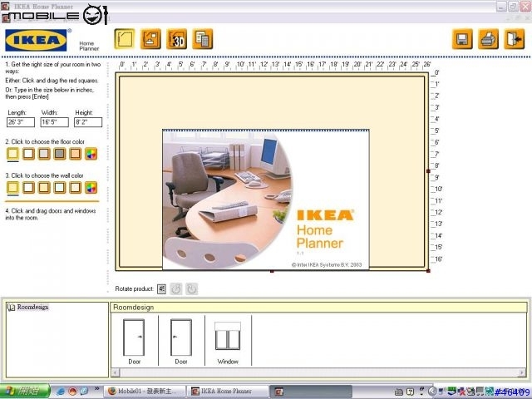The height and width of the screenshot is (399, 532).
Task: Click the red square at room's bottom-right corner
Action: pyautogui.click(x=428, y=271)
